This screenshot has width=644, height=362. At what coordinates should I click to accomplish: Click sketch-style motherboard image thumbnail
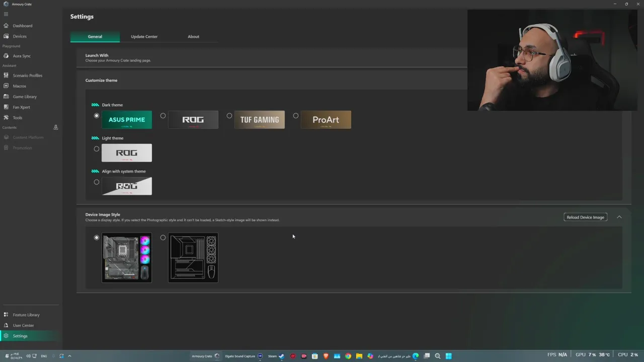[x=193, y=257]
